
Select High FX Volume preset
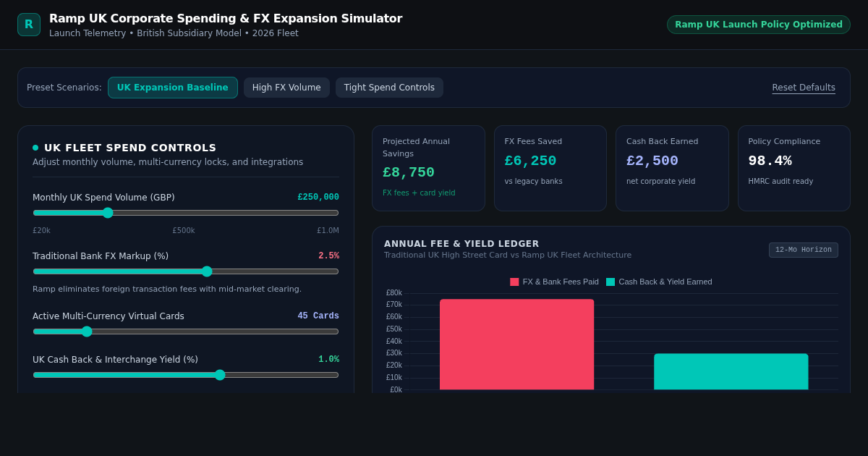pos(286,88)
